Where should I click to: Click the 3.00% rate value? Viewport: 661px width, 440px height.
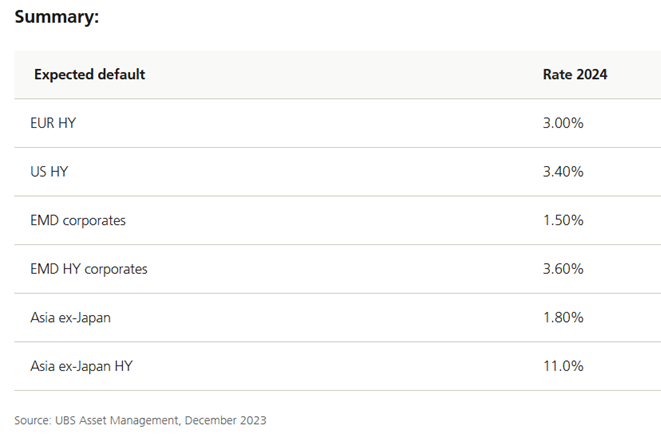(563, 123)
